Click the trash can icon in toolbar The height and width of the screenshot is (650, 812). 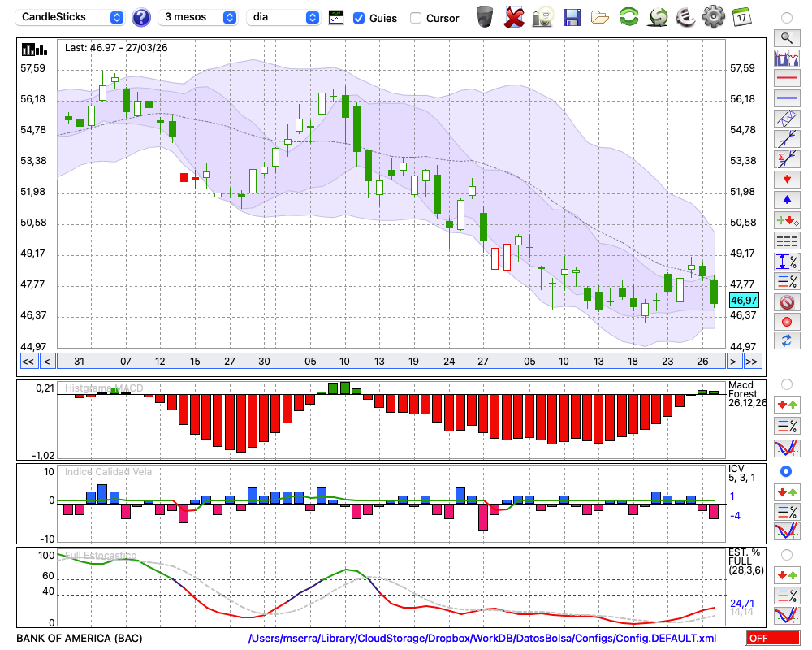click(485, 17)
